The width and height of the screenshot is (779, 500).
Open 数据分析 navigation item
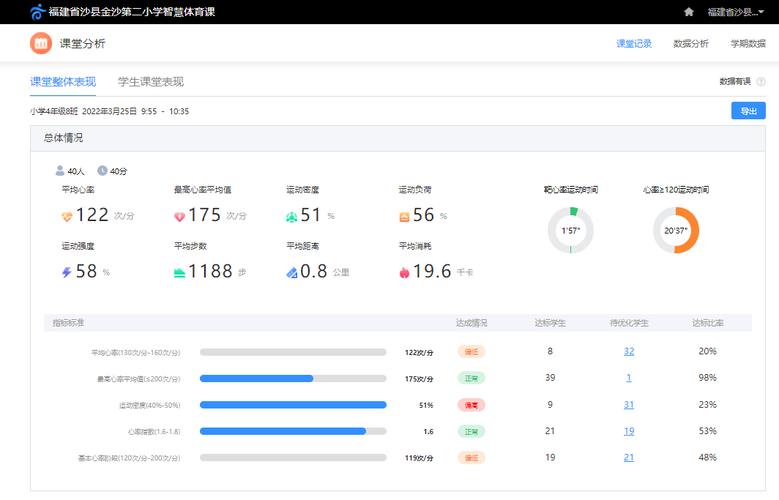click(x=691, y=44)
